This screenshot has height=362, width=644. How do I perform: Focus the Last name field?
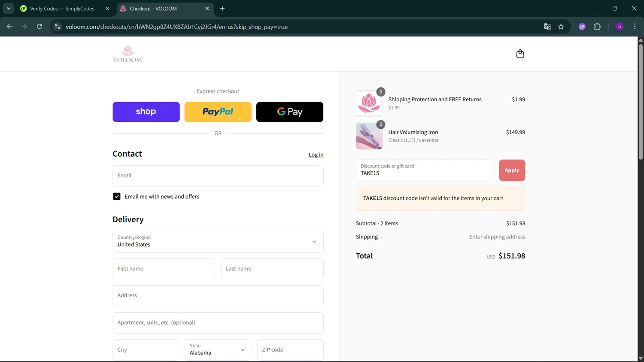[272, 268]
